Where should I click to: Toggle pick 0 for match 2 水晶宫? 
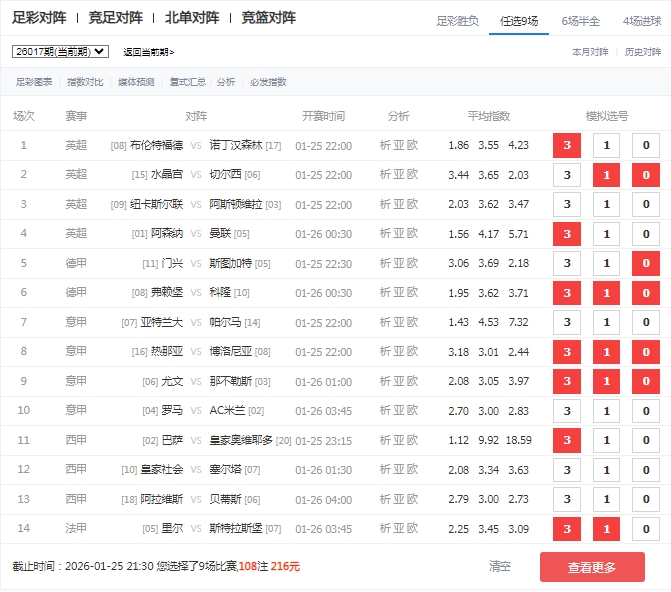click(x=645, y=175)
